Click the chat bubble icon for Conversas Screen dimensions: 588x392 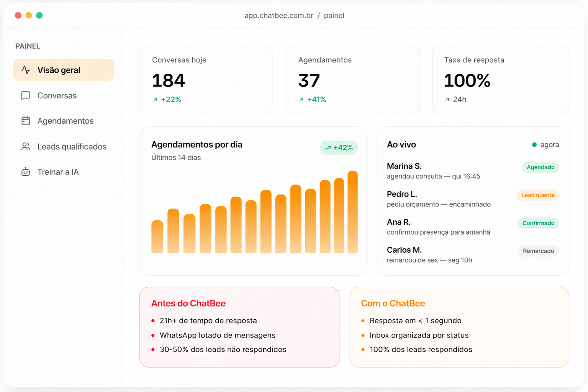(26, 95)
